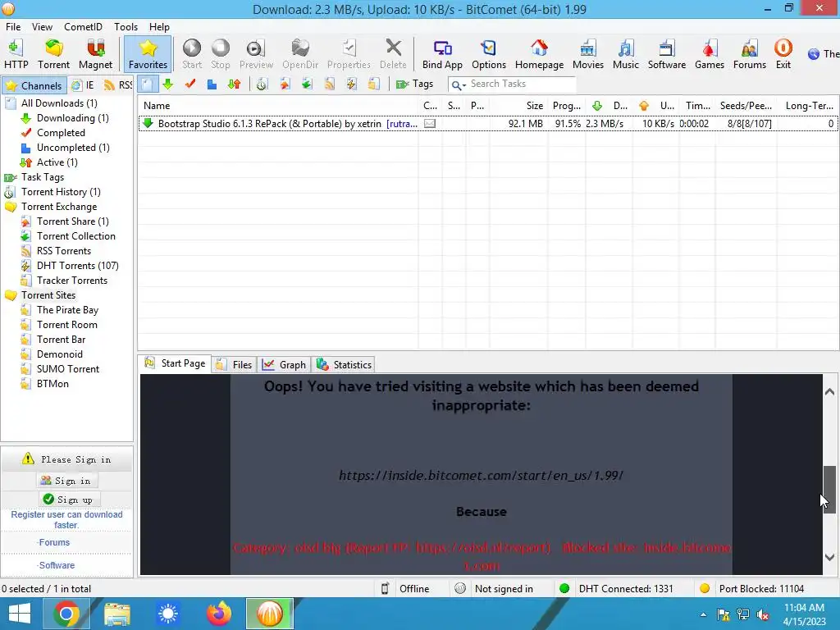Sort the task list by Name column

tap(279, 106)
